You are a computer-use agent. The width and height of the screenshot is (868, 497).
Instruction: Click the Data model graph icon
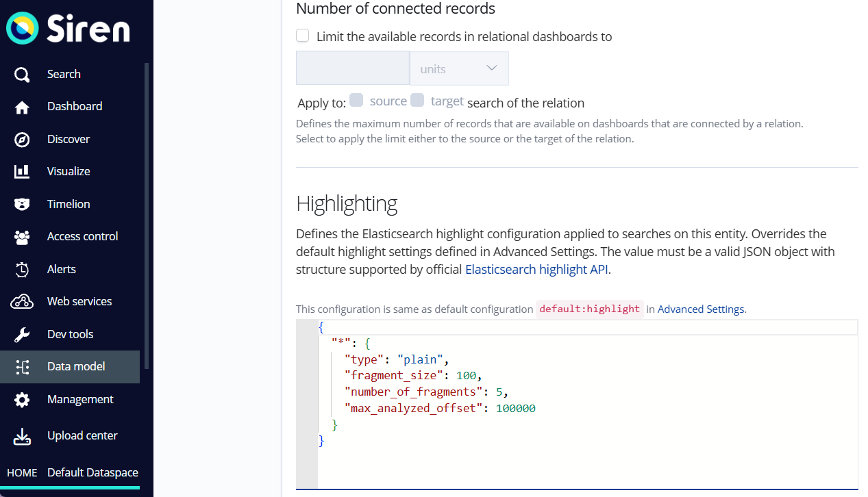22,367
